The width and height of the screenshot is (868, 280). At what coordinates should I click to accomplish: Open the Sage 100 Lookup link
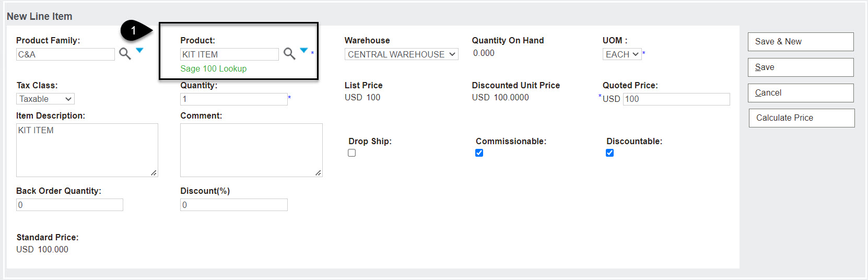click(x=213, y=68)
